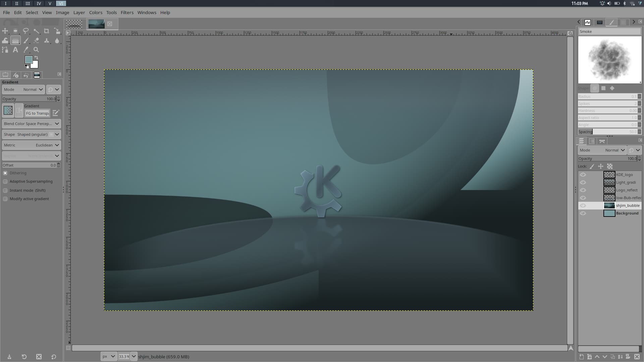Open the layer Mode Normal dropdown

coord(602,150)
